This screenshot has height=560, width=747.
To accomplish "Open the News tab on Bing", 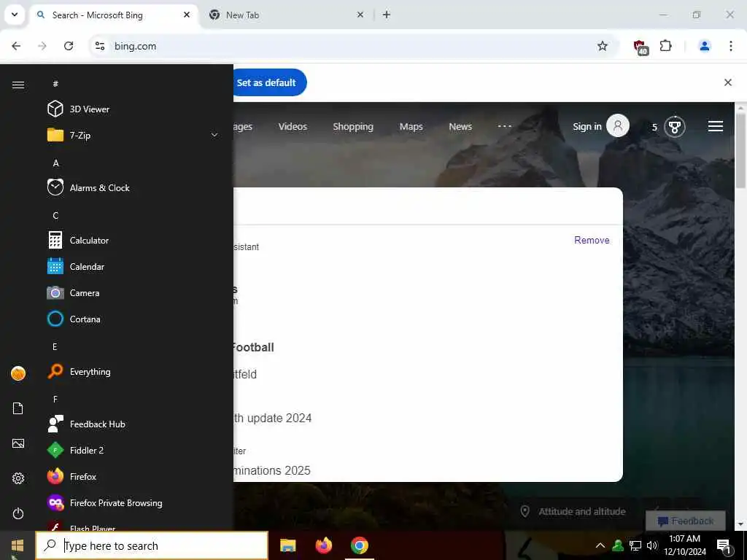I will 460,127.
